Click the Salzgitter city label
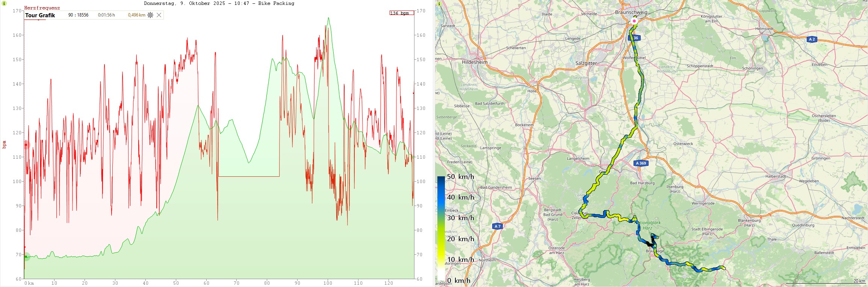868x287 pixels. pyautogui.click(x=586, y=63)
